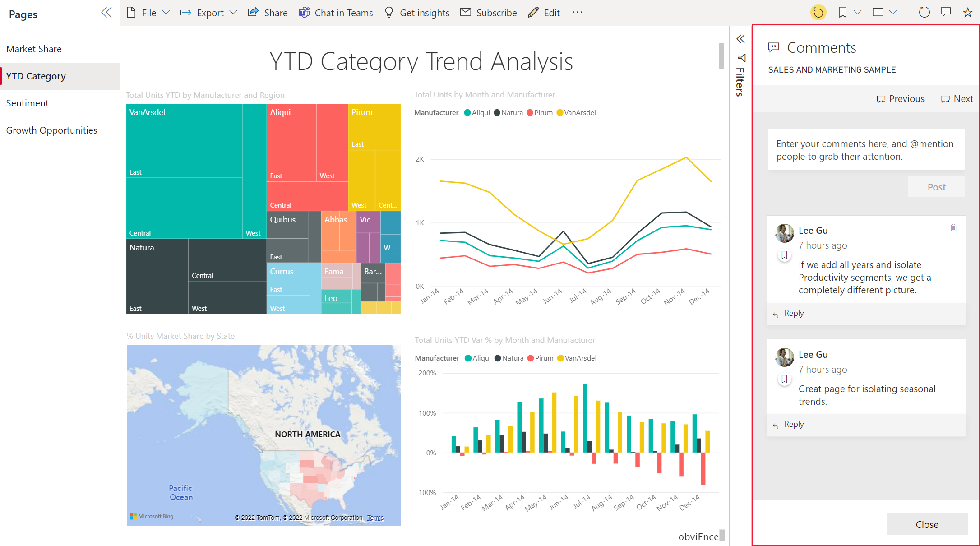This screenshot has height=546, width=980.
Task: Click the bookmark dropdown arrow
Action: tap(857, 13)
